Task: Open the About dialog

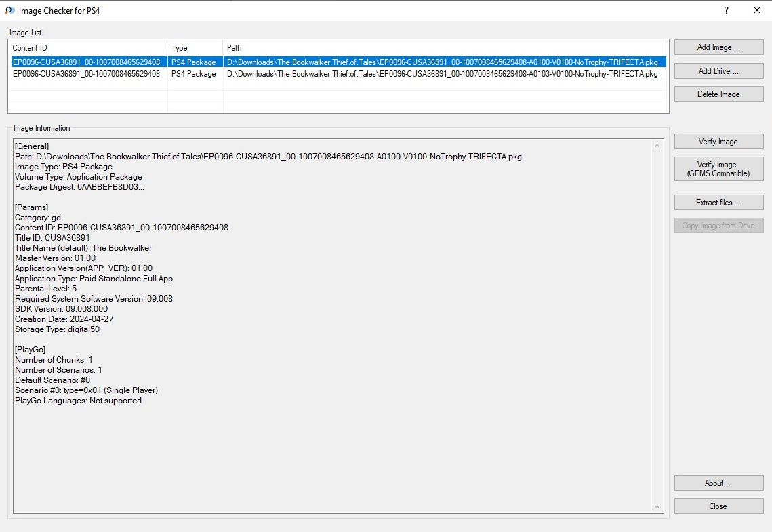Action: tap(718, 483)
